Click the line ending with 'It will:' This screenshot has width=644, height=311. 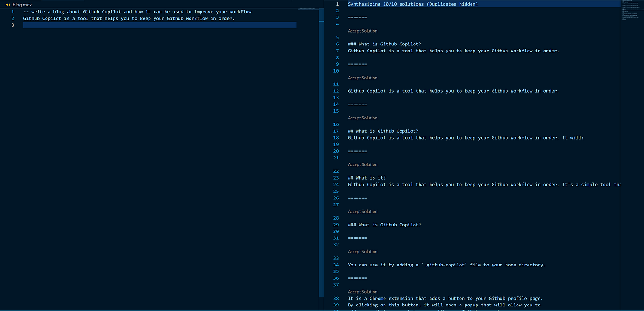click(x=466, y=138)
